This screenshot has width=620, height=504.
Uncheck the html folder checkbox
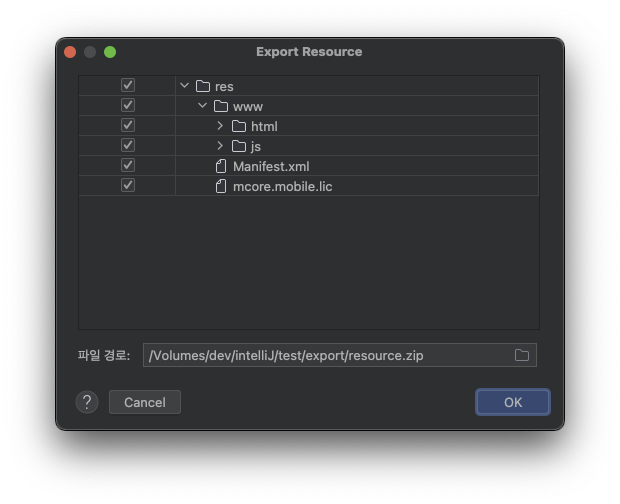[x=128, y=126]
